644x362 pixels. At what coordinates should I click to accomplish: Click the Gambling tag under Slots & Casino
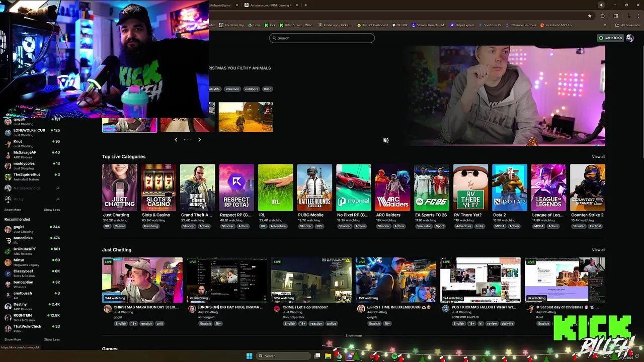(x=151, y=226)
